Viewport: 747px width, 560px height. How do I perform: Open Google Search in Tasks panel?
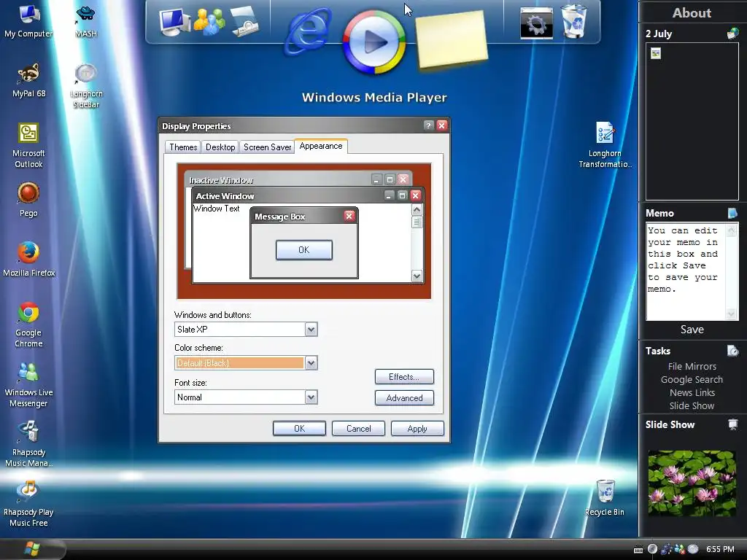(692, 379)
